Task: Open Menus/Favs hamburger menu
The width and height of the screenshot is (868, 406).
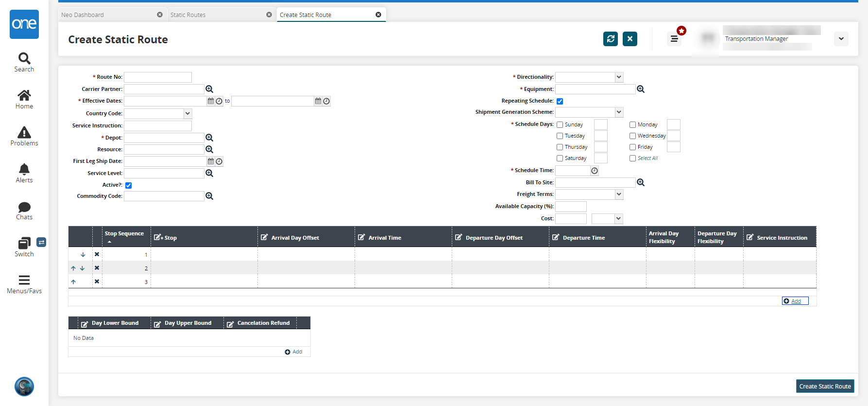Action: 24,284
